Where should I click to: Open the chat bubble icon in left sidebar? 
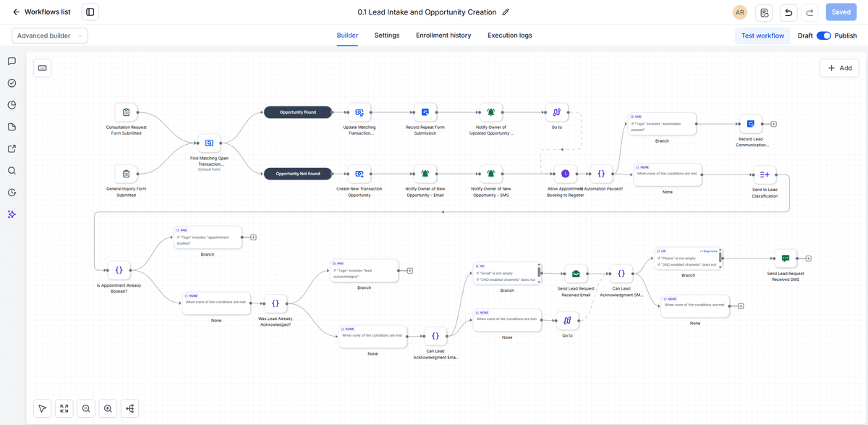tap(12, 62)
